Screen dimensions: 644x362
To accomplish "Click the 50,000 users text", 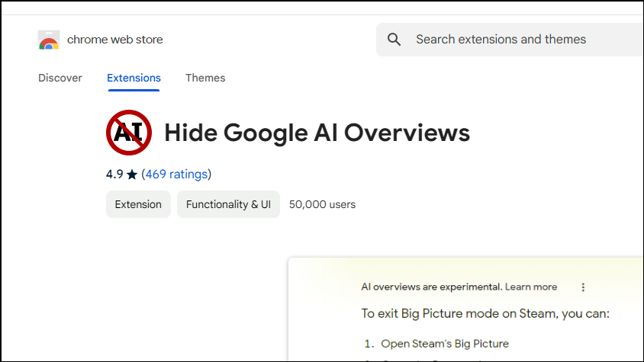I will 323,204.
